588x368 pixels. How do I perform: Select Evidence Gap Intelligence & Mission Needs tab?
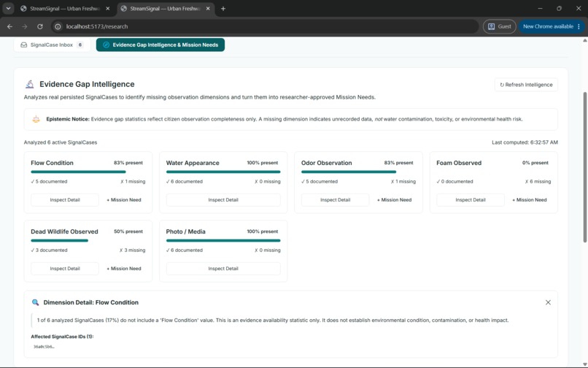(160, 45)
